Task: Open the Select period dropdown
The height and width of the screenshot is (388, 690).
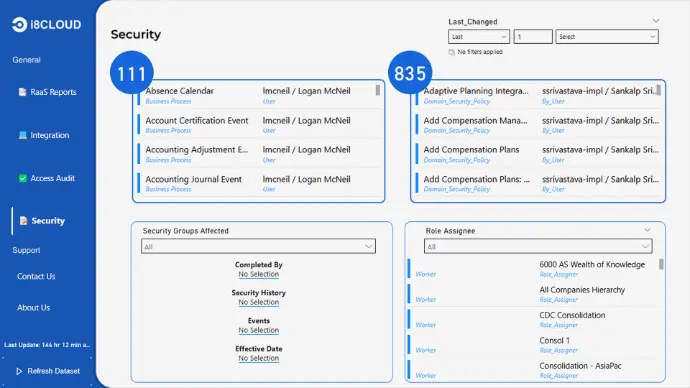Action: tap(607, 37)
